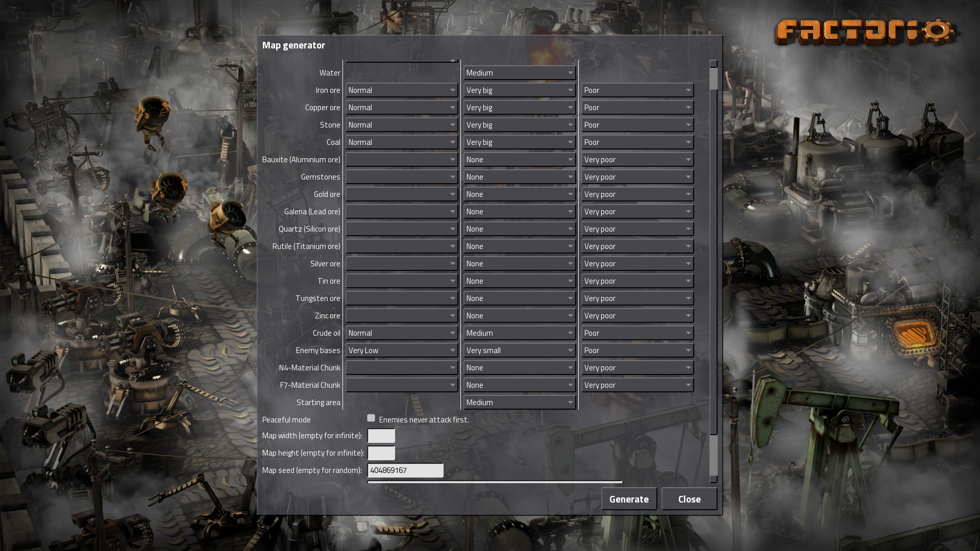Open Quartz richness dropdown
Viewport: 980px width, 551px height.
click(638, 229)
